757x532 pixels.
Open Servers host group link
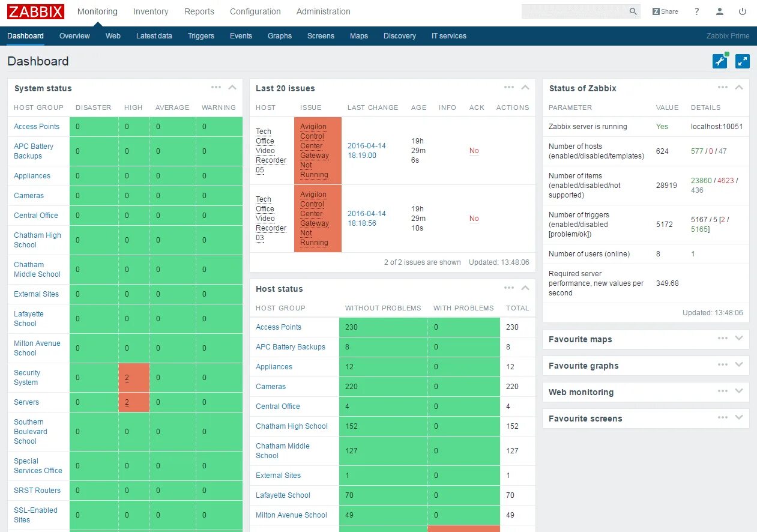26,402
